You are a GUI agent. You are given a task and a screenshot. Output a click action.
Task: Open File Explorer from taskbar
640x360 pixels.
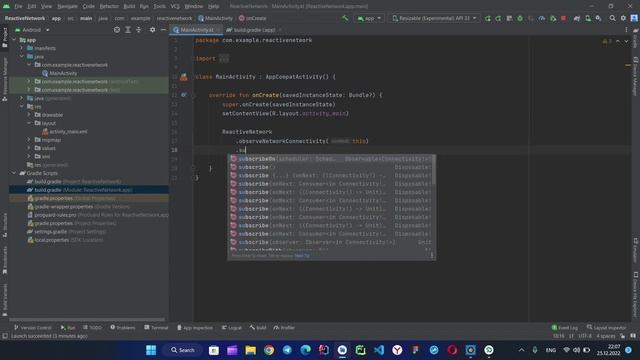tap(251, 350)
